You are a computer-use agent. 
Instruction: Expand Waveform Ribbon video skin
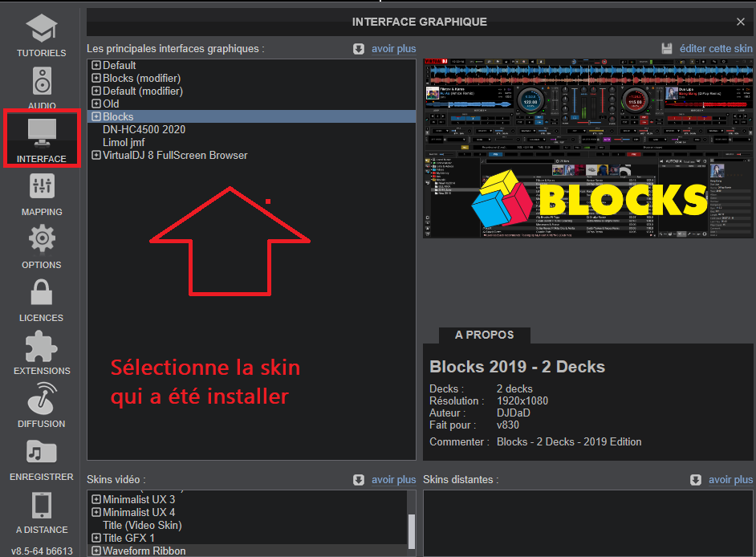click(x=96, y=551)
